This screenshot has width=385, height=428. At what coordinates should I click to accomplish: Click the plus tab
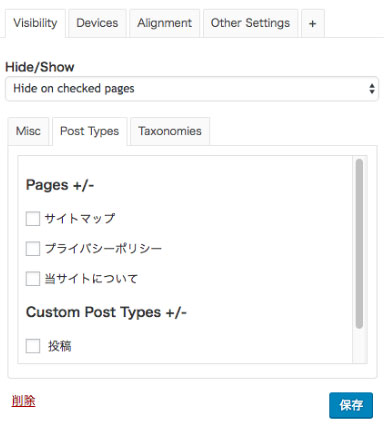312,23
